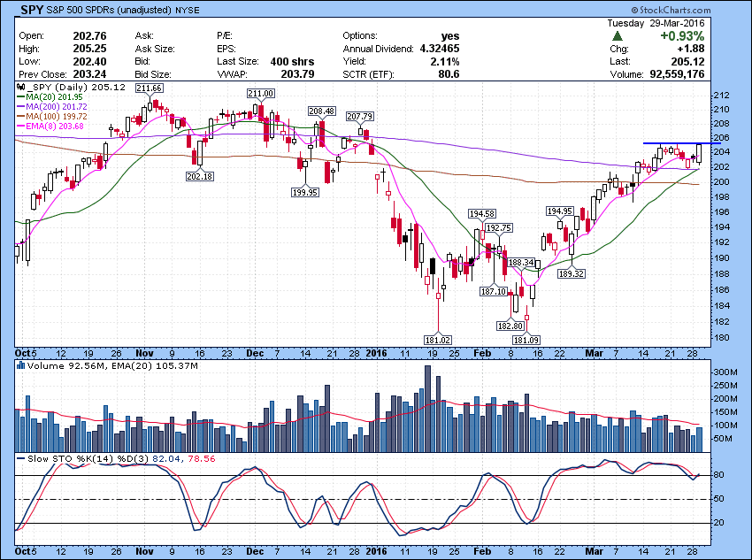Click the High value 205.25

89,49
